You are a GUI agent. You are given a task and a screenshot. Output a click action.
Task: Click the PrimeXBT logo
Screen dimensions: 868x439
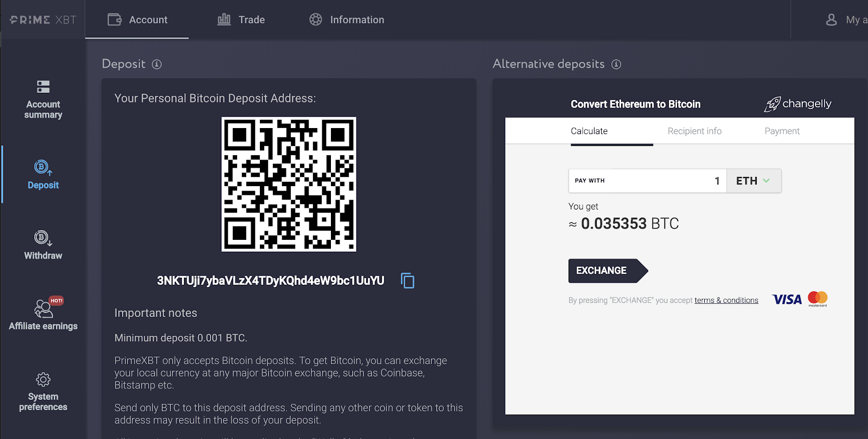click(43, 20)
